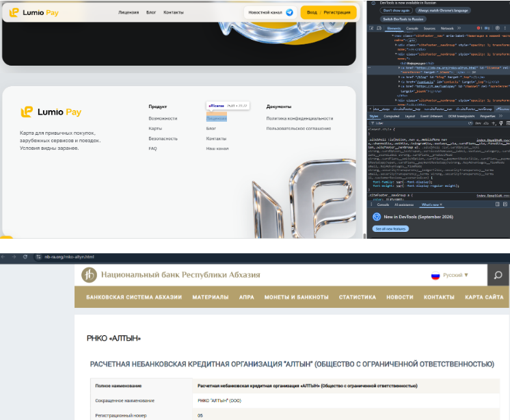Click the nb-ra.org address bar URL

(69, 257)
